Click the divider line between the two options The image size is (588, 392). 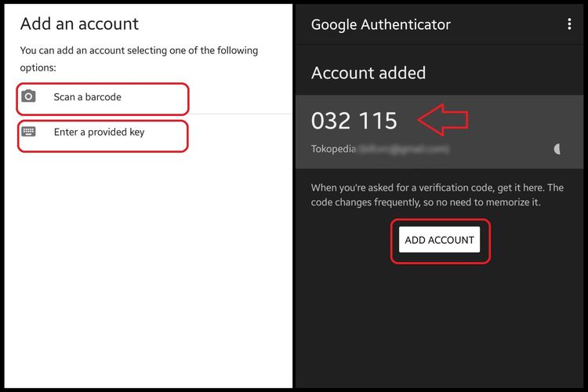tap(235, 114)
